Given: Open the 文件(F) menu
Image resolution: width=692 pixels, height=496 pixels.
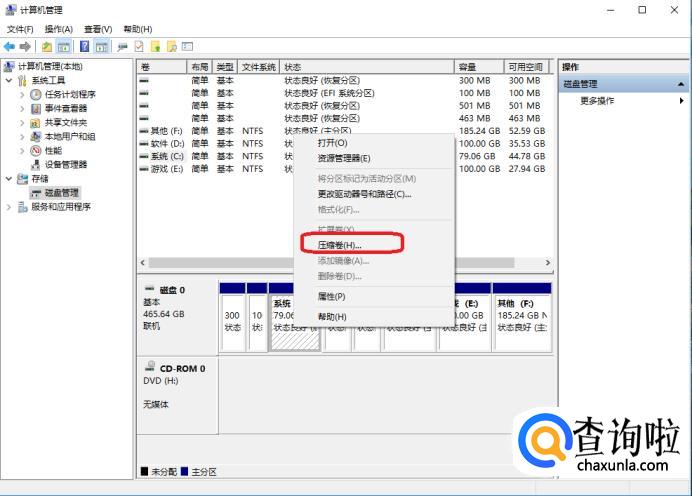Looking at the screenshot, I should [20, 29].
